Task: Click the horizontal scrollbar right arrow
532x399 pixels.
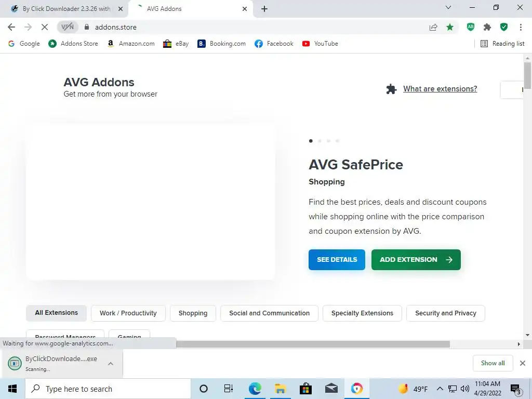Action: pos(519,344)
